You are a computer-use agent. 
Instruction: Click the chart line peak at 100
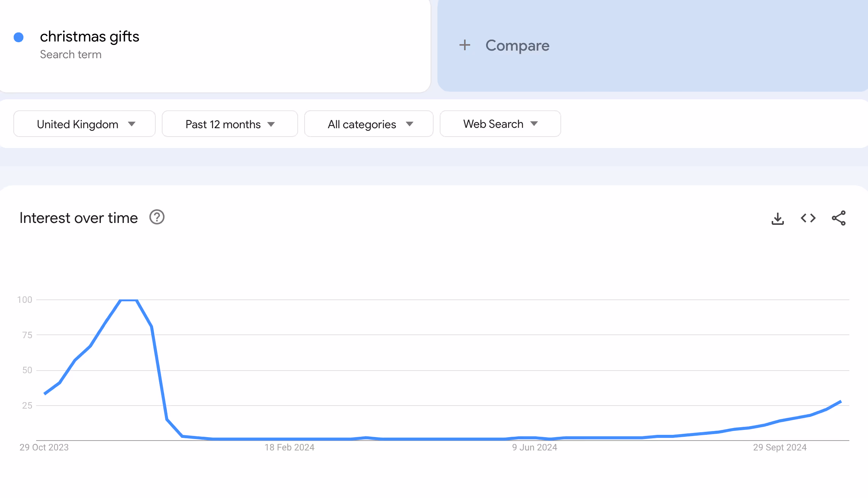pos(129,300)
